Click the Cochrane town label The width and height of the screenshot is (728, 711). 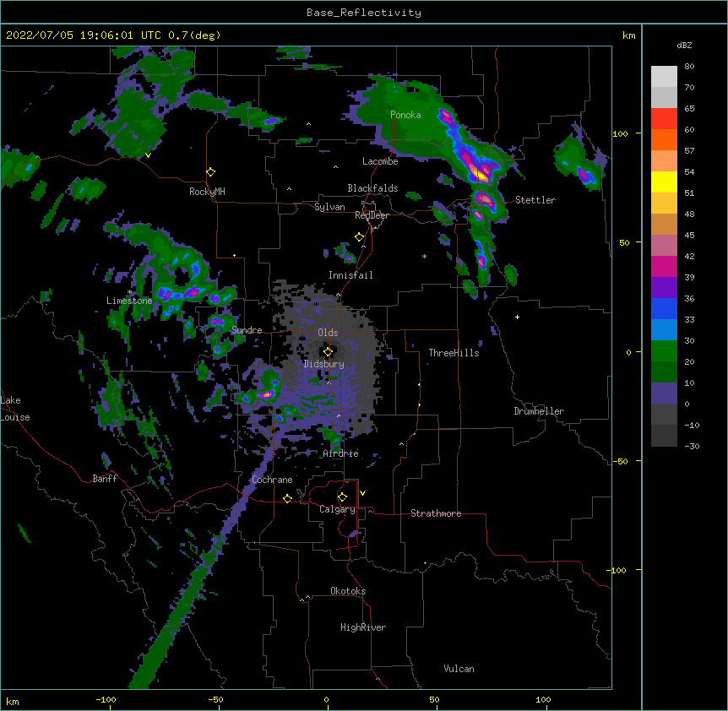272,480
